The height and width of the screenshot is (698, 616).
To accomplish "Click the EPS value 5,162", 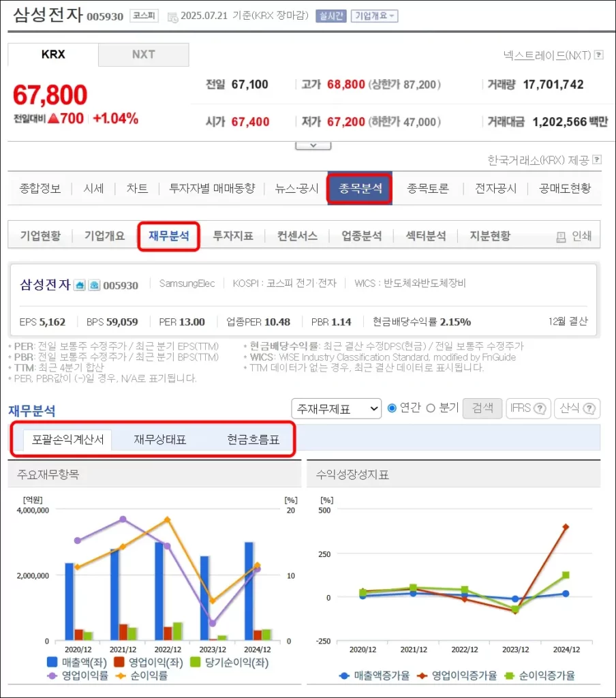I will click(52, 322).
